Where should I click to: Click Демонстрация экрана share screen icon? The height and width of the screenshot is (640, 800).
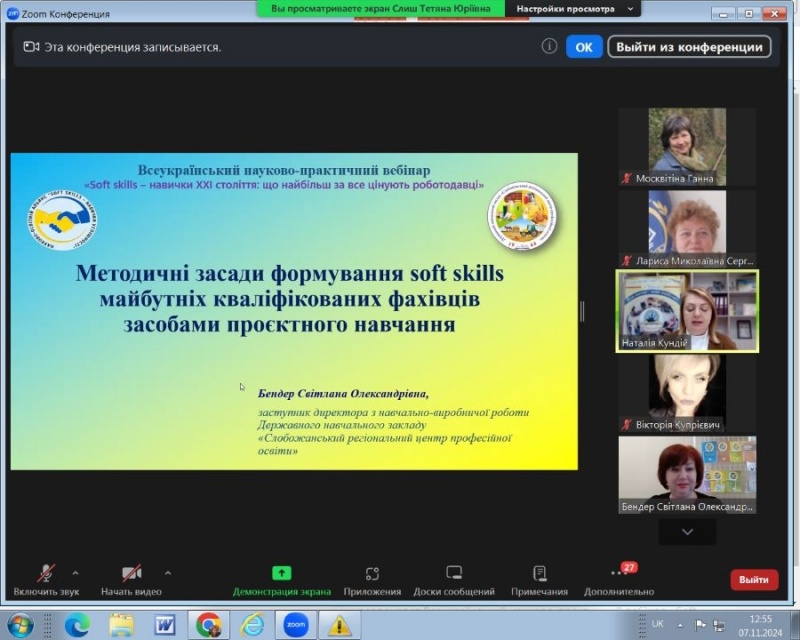point(282,574)
